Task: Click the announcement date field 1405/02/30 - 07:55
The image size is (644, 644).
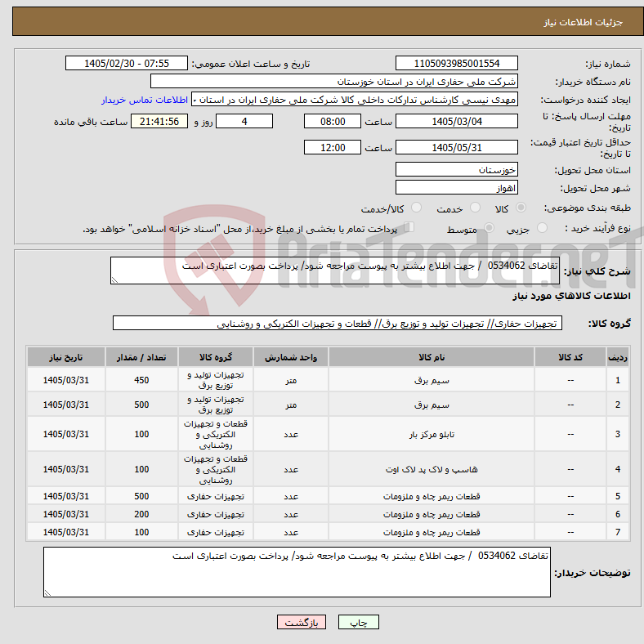Action: point(127,63)
